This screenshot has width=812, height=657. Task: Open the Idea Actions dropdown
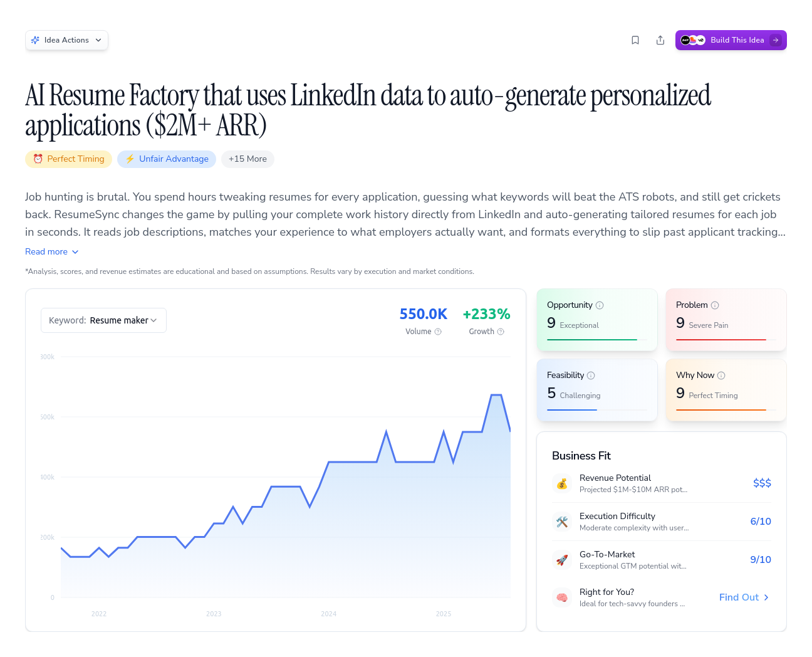click(67, 40)
